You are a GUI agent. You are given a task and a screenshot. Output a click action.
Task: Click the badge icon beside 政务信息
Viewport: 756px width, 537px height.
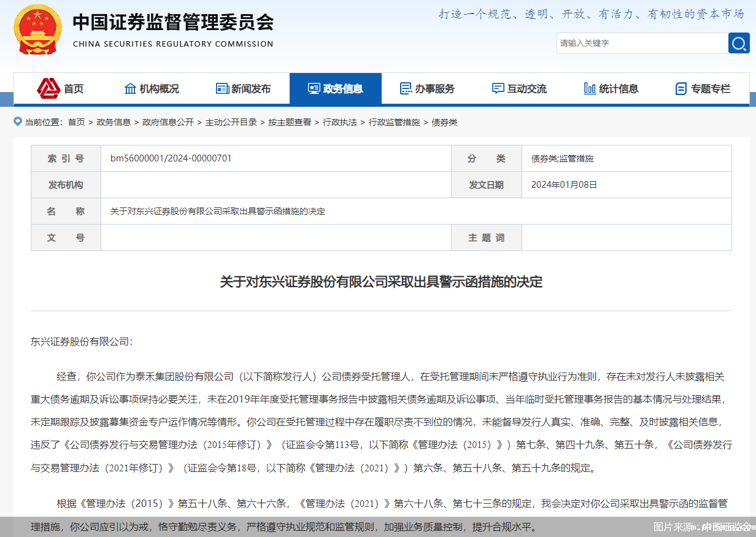pyautogui.click(x=315, y=88)
